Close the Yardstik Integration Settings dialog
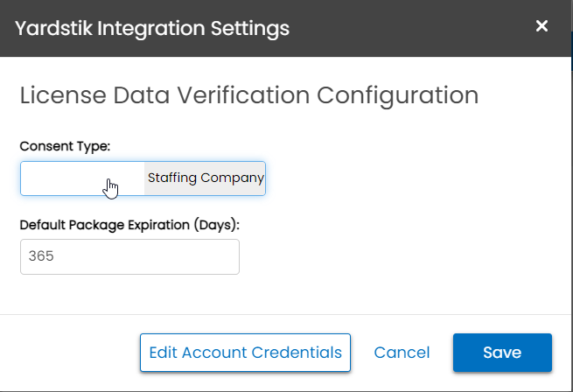The width and height of the screenshot is (573, 392). tap(542, 26)
